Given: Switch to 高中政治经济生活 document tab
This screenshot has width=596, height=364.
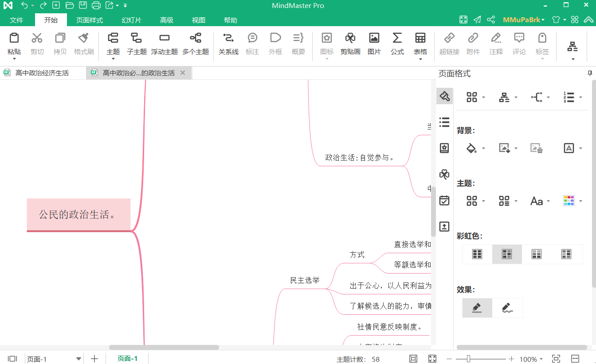Looking at the screenshot, I should point(43,73).
